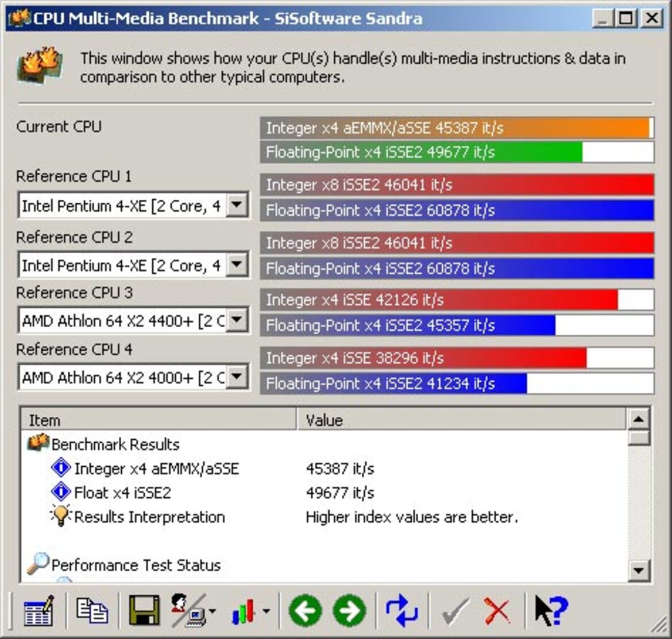The image size is (672, 639).
Task: Click the results list scrollbar thumb
Action: [x=639, y=437]
